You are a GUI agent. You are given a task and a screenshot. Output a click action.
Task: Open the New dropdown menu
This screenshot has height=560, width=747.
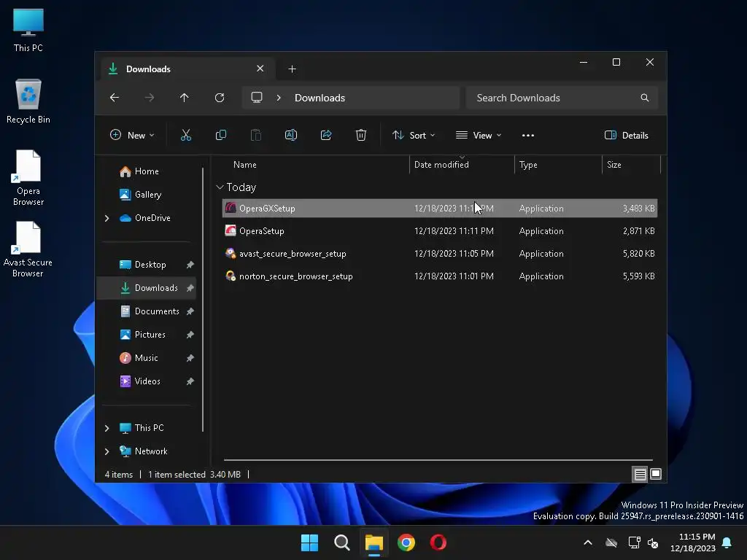tap(132, 135)
